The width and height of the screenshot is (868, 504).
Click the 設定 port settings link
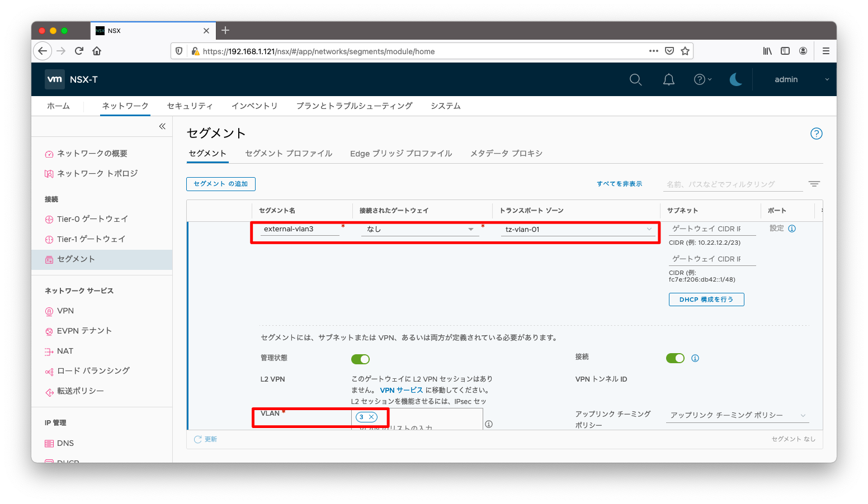(x=777, y=229)
